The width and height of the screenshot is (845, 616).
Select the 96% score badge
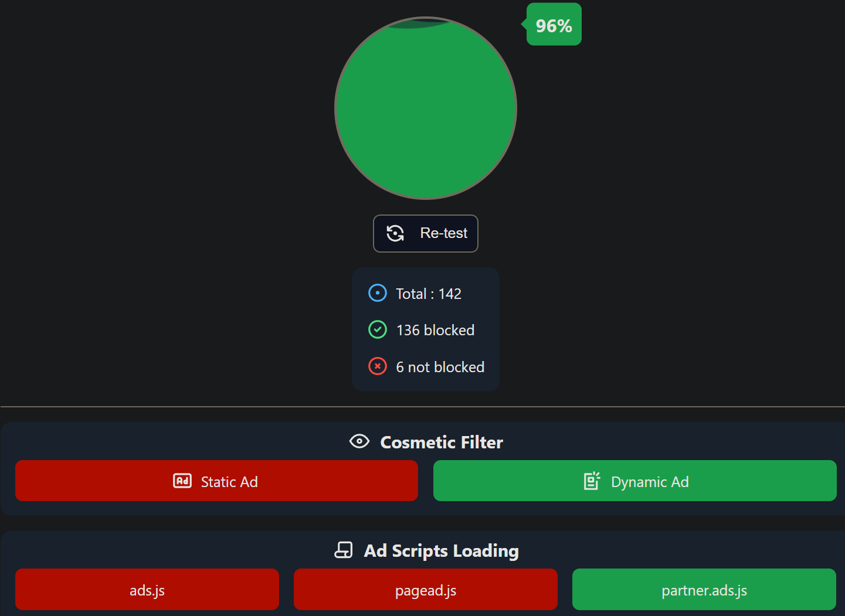[x=553, y=25]
